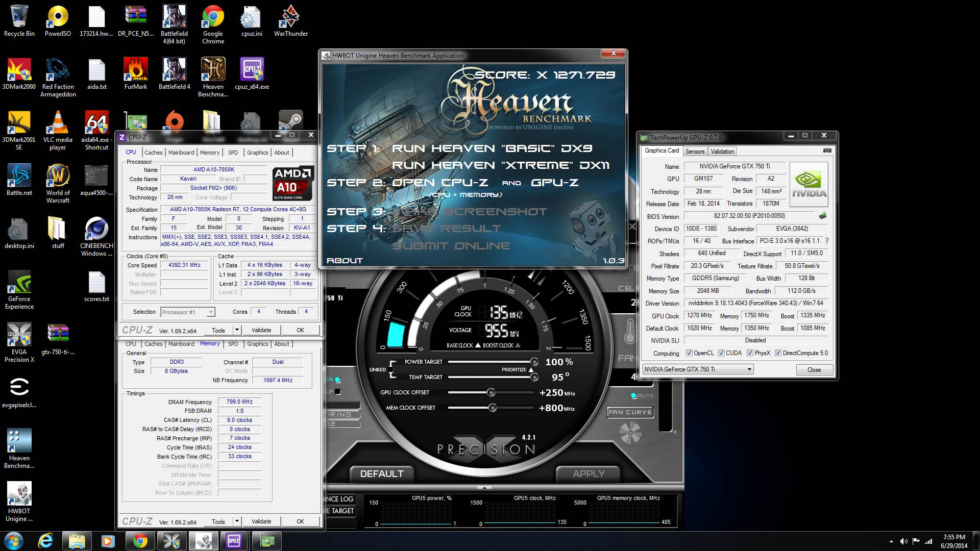Open GeForce Experience desktop icon
Viewport: 980px width, 551px height.
tap(19, 290)
